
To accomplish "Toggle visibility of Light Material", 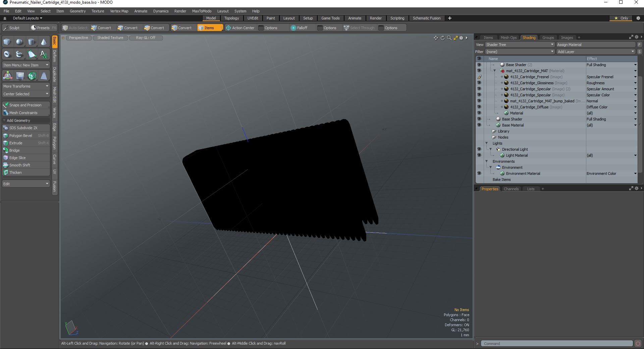I will 479,155.
